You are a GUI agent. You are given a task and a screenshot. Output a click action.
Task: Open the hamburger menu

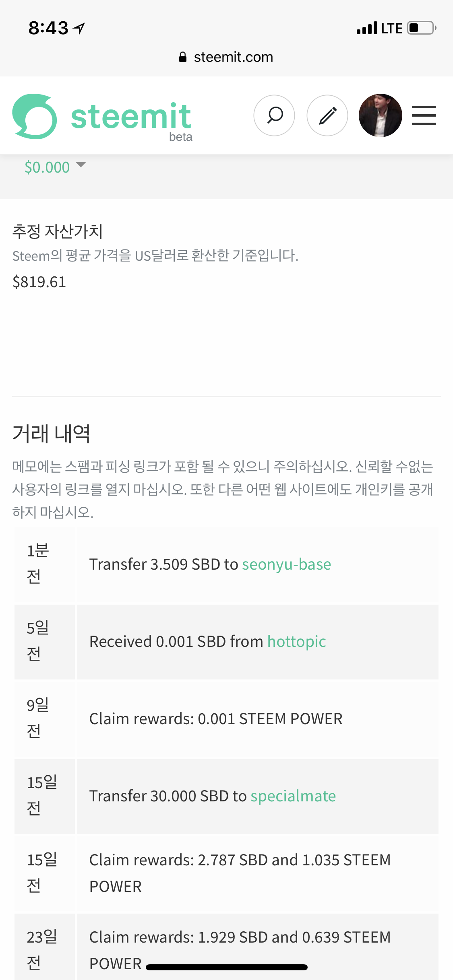pyautogui.click(x=424, y=115)
